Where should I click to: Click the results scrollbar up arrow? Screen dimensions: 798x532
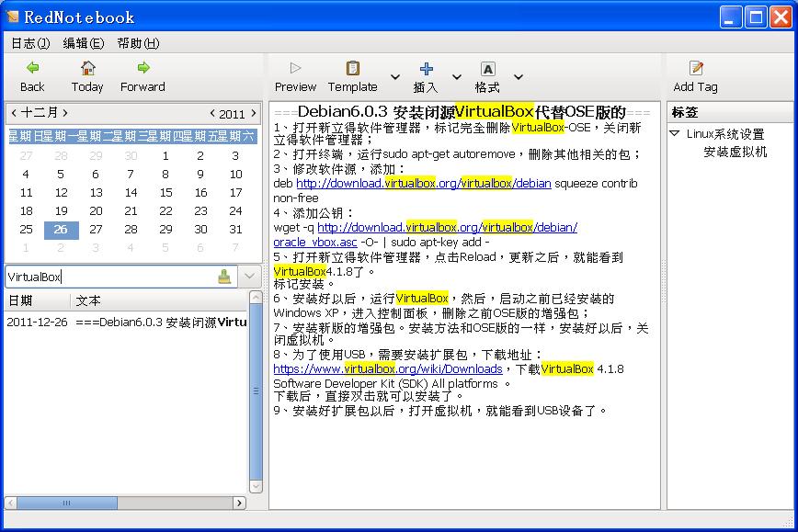pos(256,297)
